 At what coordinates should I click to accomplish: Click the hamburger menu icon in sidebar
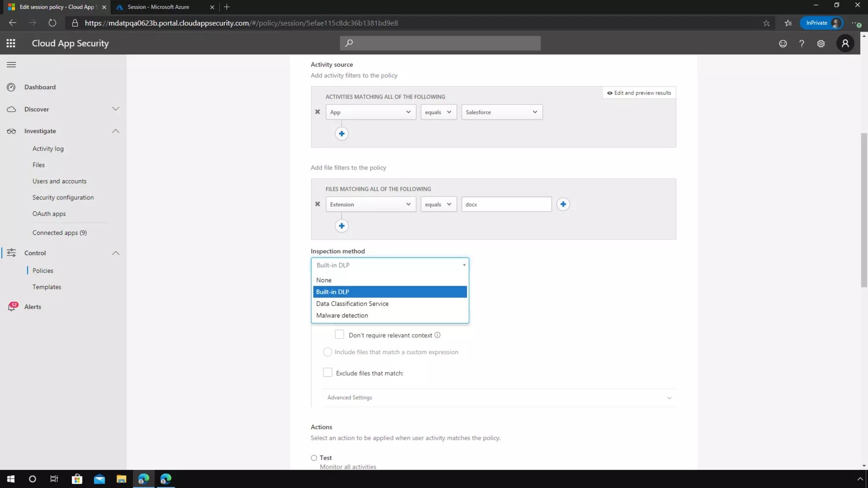(x=11, y=65)
